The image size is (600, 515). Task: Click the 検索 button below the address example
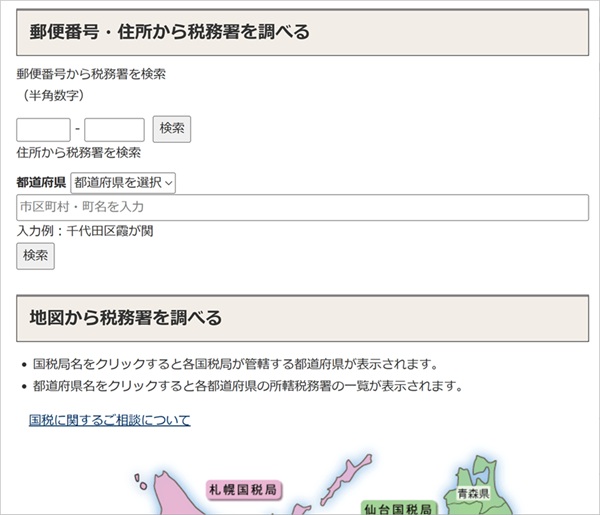[36, 256]
